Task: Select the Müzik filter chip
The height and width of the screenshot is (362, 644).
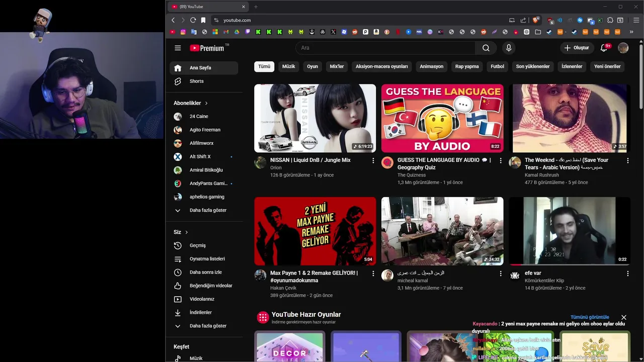Action: [289, 66]
